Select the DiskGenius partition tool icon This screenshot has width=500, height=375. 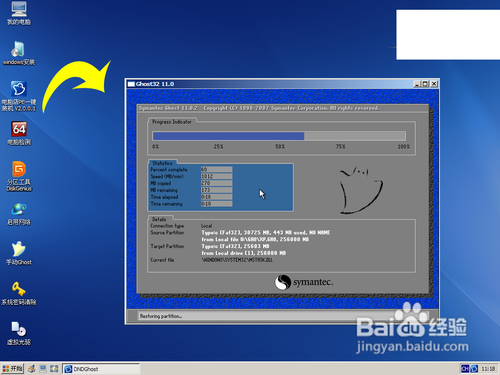pyautogui.click(x=19, y=176)
